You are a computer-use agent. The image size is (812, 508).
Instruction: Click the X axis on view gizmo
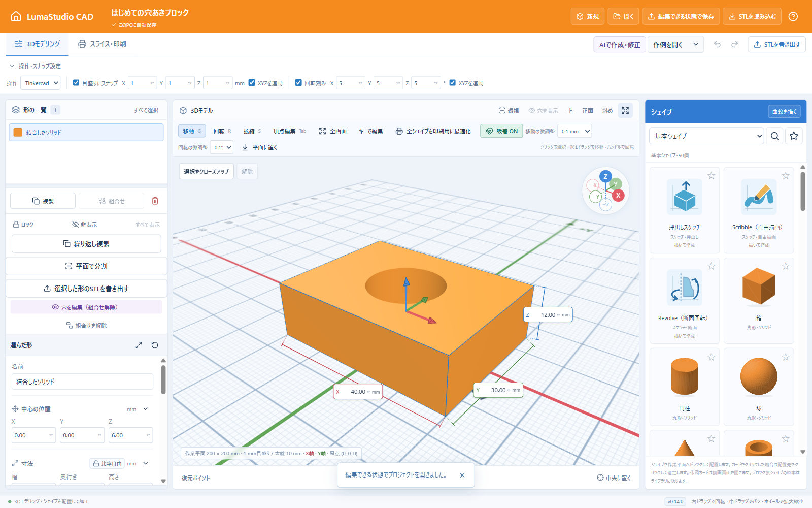tap(618, 195)
